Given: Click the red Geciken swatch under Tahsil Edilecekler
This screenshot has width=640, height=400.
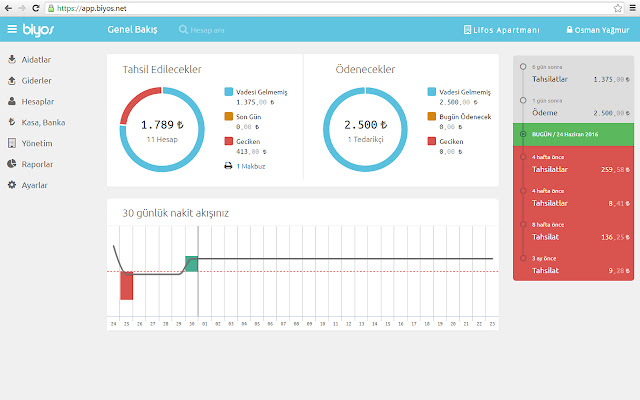Looking at the screenshot, I should 229,141.
